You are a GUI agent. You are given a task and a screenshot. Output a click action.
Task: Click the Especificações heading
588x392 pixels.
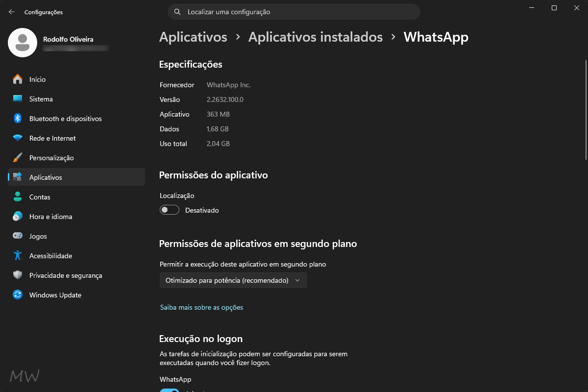click(x=191, y=65)
